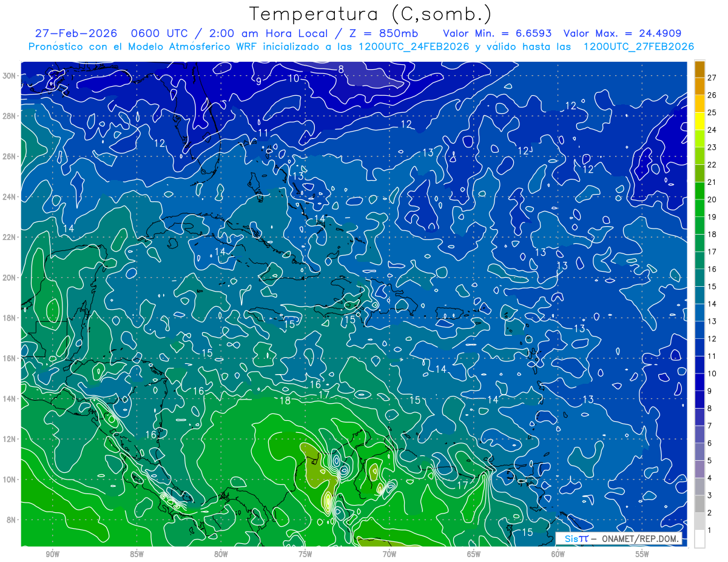Click the "70W" longitude axis label
The image size is (728, 562).
pos(389,554)
